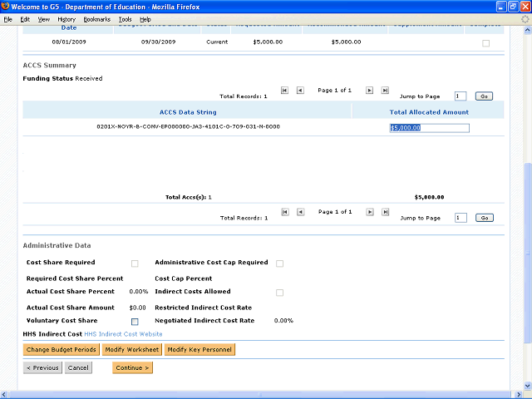This screenshot has height=399, width=532.
Task: Click last-page icon in pager above ACCS table
Action: pos(384,90)
